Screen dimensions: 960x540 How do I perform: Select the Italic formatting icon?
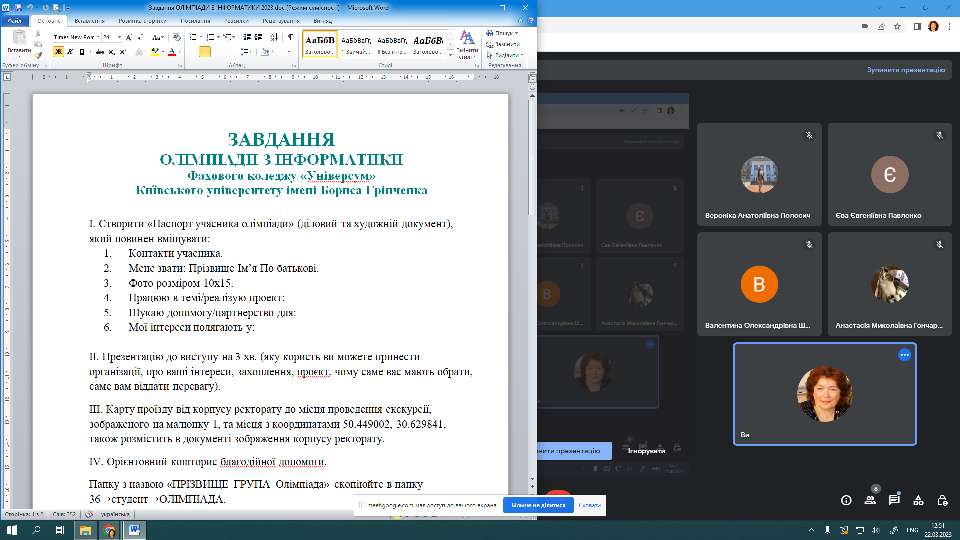click(70, 52)
